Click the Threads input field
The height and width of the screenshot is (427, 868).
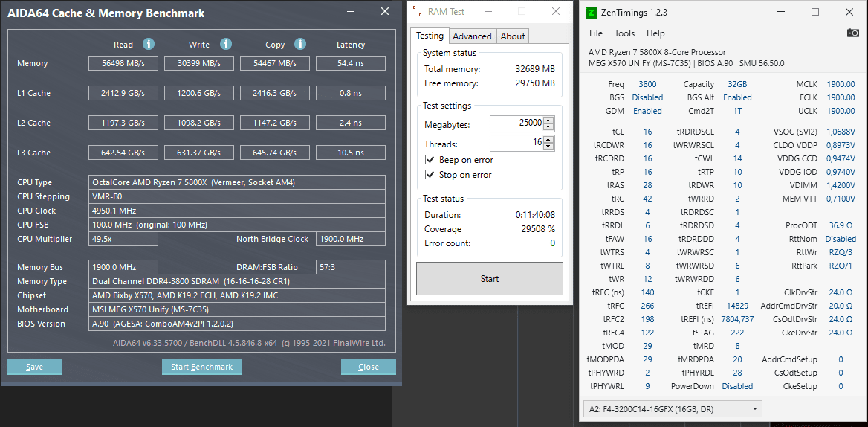[x=516, y=144]
